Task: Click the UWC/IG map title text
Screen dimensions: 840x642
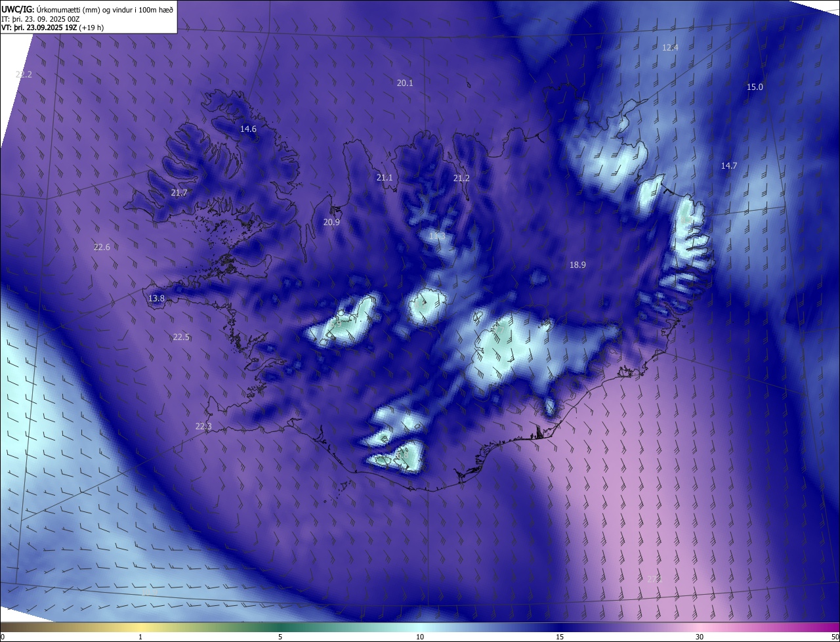Action: (x=87, y=9)
